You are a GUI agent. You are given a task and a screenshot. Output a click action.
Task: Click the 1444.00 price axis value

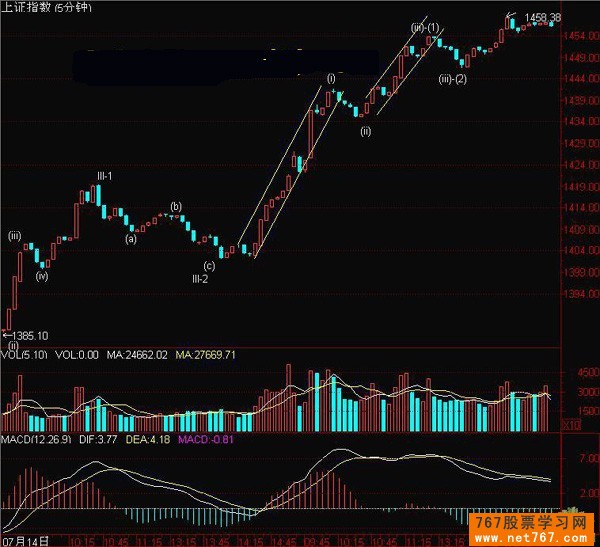pyautogui.click(x=582, y=78)
